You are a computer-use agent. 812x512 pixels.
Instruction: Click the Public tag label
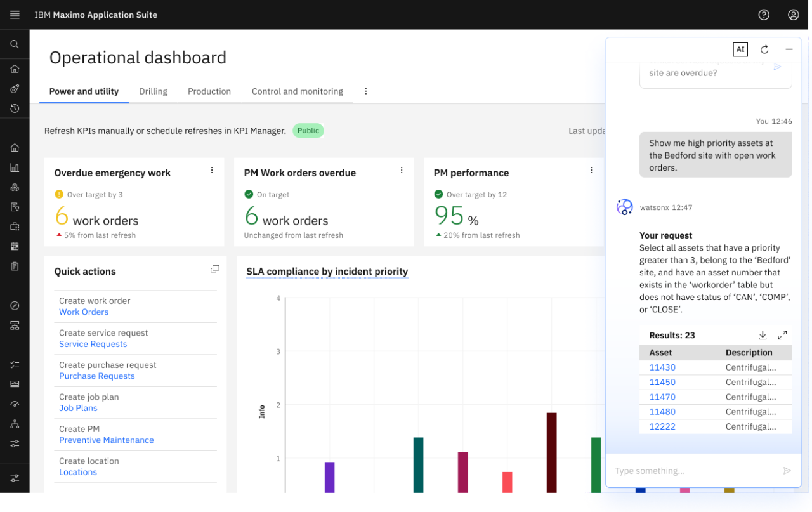pyautogui.click(x=308, y=131)
